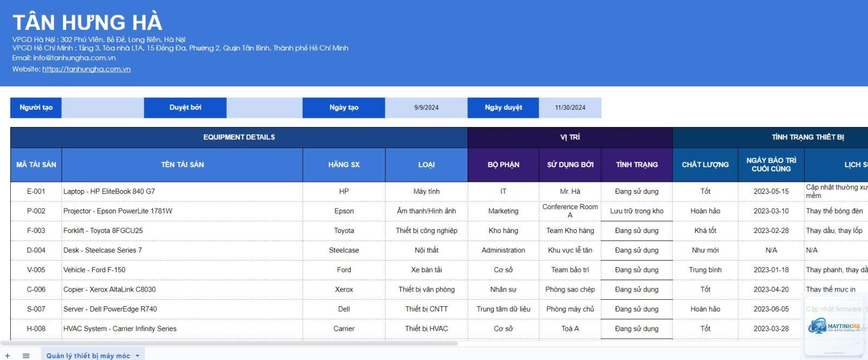
Task: Select the Thay dầu, thay lốp note cell
Action: point(836,231)
